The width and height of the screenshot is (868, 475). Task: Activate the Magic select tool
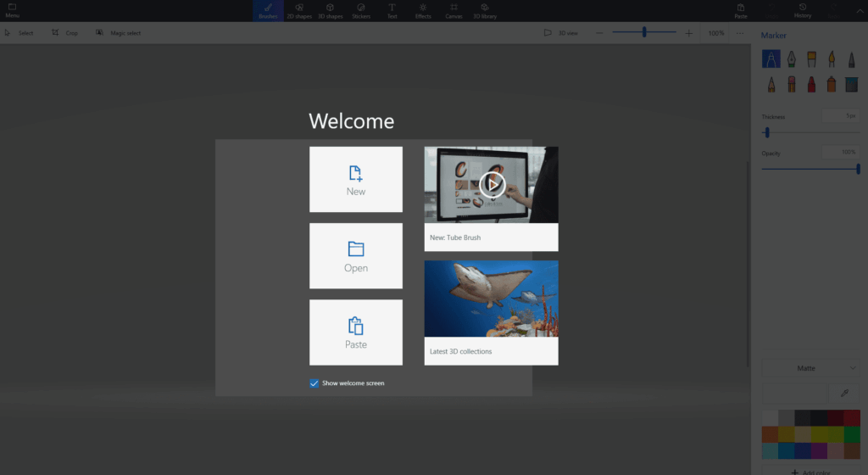coord(118,33)
